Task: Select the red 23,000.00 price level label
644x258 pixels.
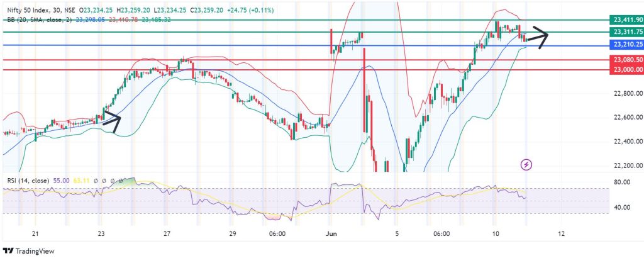Action: (627, 69)
